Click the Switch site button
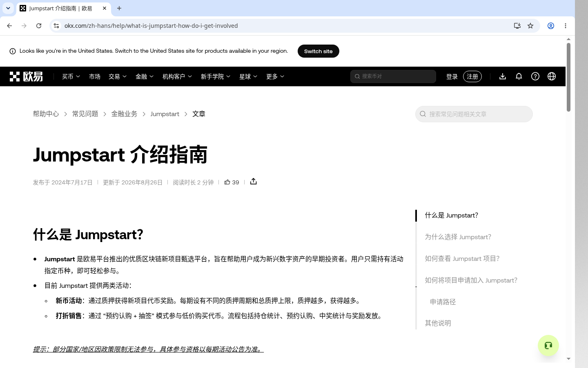This screenshot has height=368, width=588. (318, 51)
